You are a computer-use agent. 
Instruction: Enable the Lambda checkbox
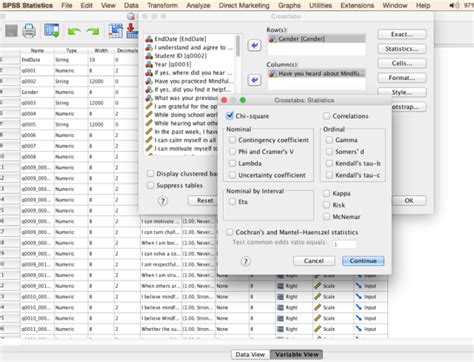(232, 163)
